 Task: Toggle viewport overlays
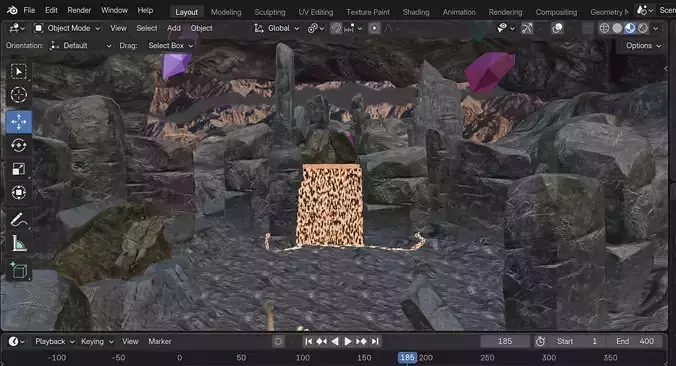pyautogui.click(x=557, y=28)
